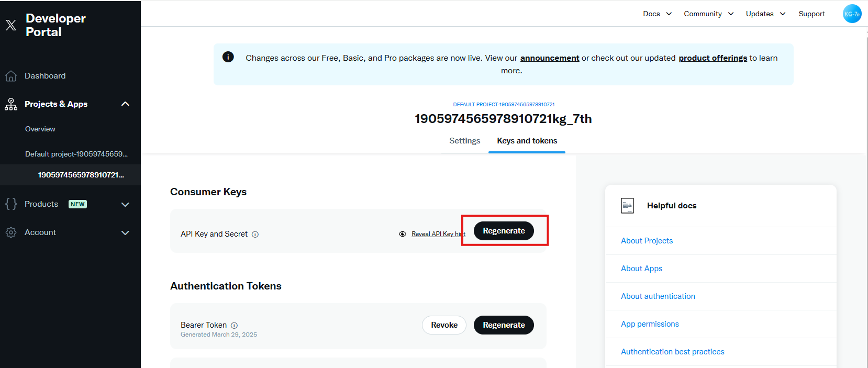
Task: Open the Docs dropdown menu
Action: [657, 14]
